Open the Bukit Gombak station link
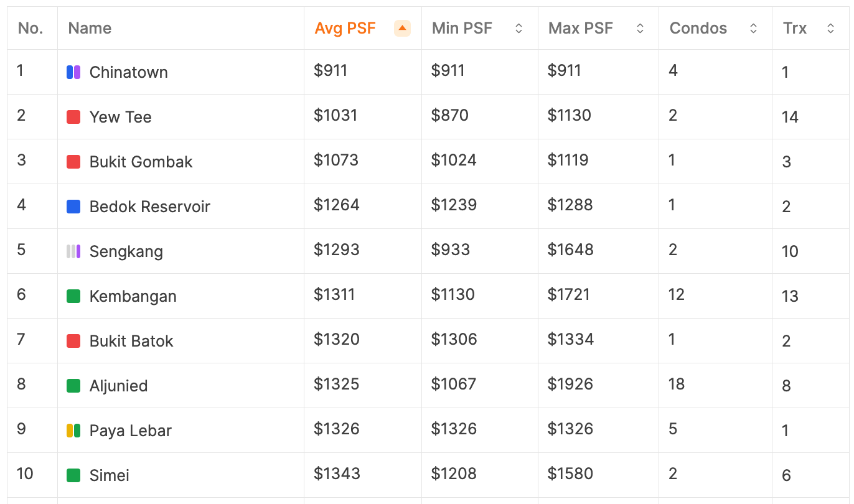 click(x=141, y=162)
